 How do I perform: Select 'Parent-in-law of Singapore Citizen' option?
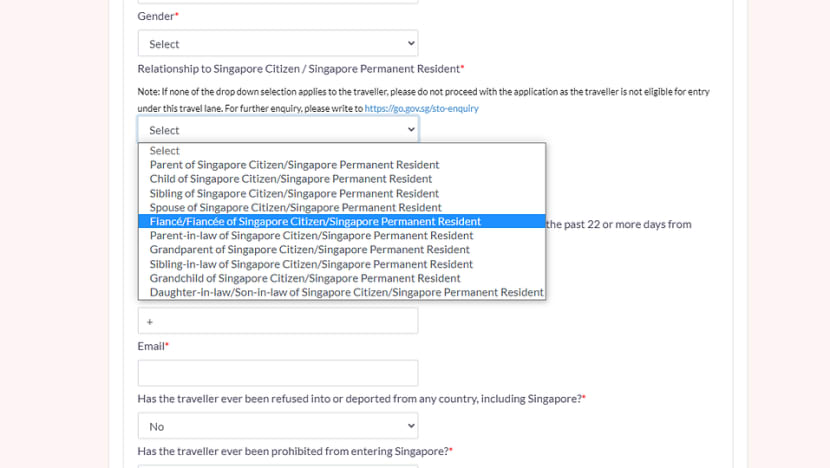341,236
